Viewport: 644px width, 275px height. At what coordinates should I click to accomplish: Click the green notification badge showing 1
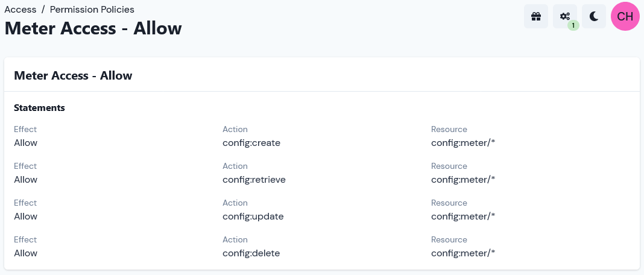(x=573, y=25)
